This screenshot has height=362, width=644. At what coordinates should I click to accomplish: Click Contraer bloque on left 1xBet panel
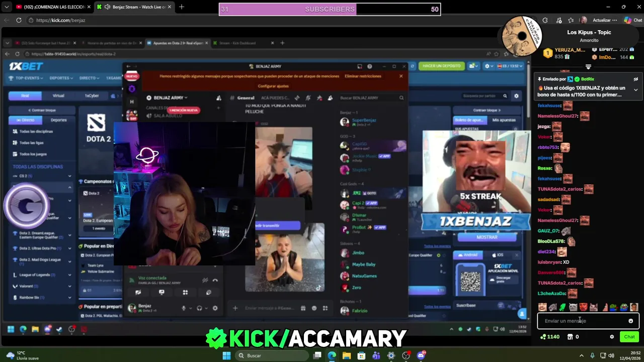click(42, 110)
